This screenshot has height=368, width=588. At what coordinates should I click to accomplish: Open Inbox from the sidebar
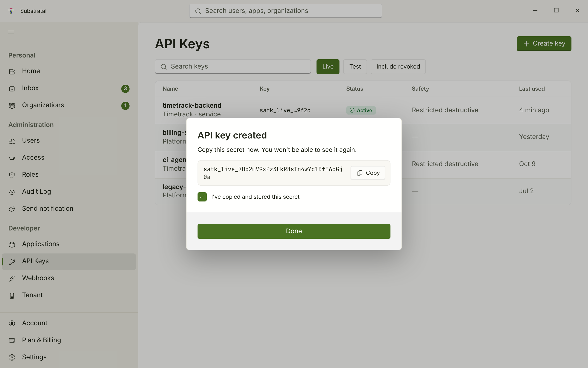(x=69, y=88)
